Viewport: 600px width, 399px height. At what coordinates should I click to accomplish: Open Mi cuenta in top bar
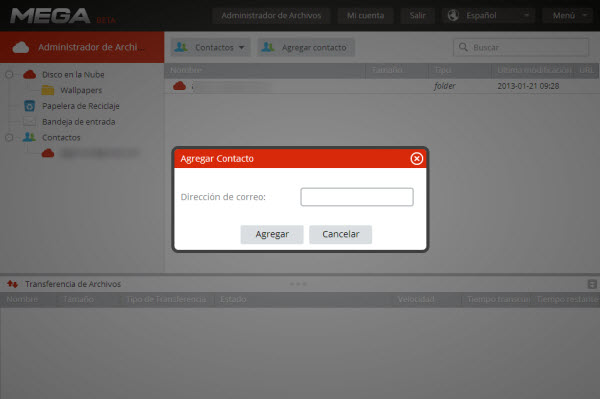tap(365, 16)
